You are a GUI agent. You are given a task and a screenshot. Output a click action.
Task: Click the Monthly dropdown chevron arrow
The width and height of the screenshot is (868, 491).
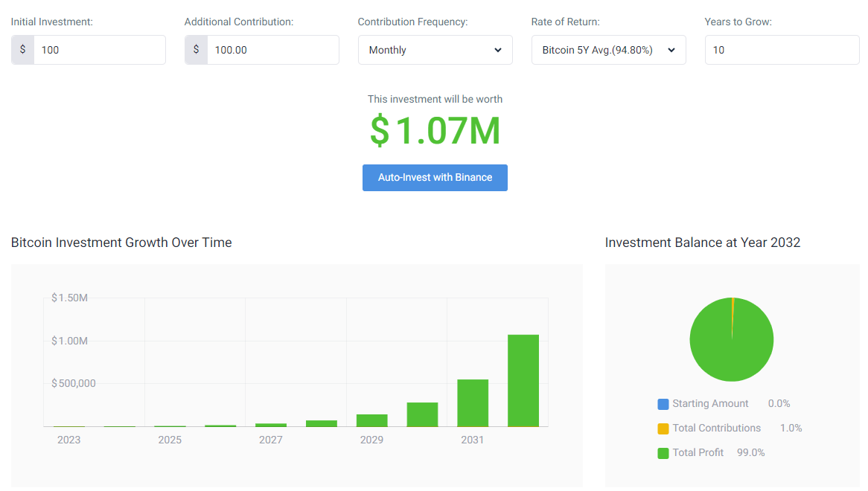(498, 51)
